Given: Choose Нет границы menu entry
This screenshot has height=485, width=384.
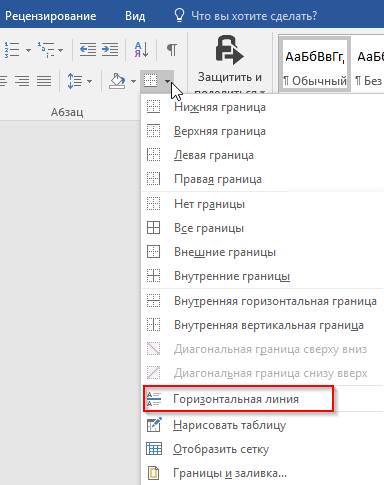Looking at the screenshot, I should [x=263, y=204].
